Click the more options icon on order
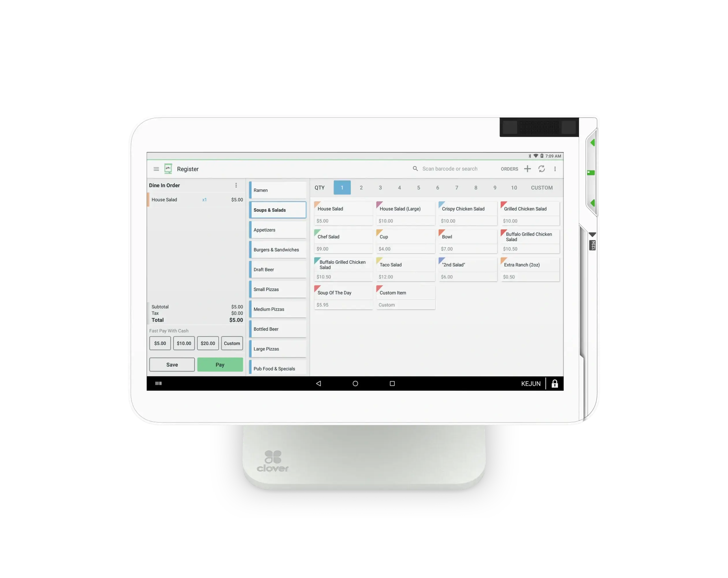This screenshot has height=578, width=728. tap(236, 185)
